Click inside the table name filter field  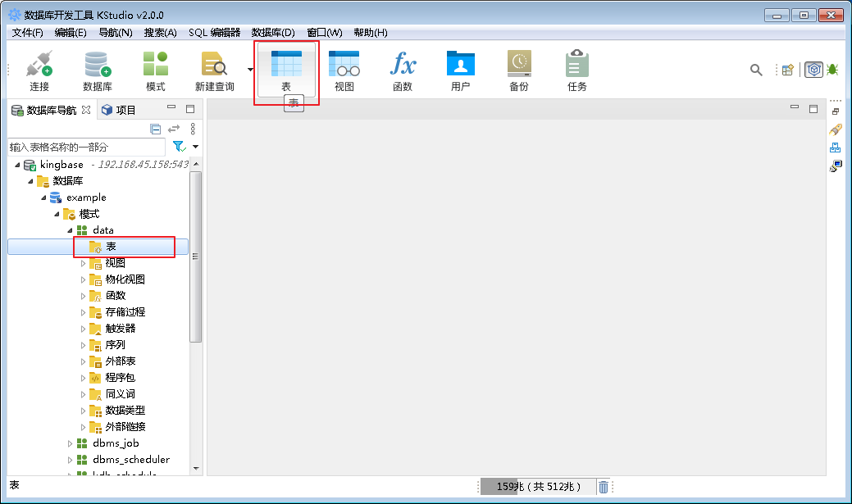(82, 148)
